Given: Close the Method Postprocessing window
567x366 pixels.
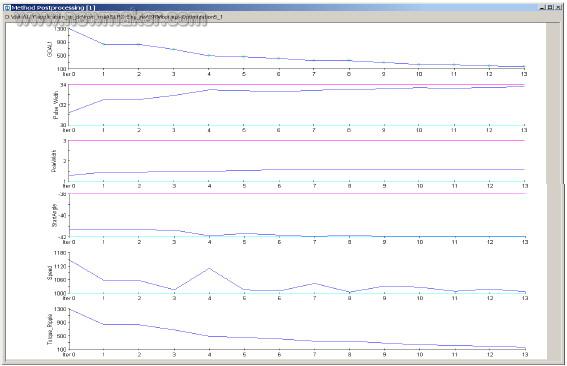Looking at the screenshot, I should 557,7.
